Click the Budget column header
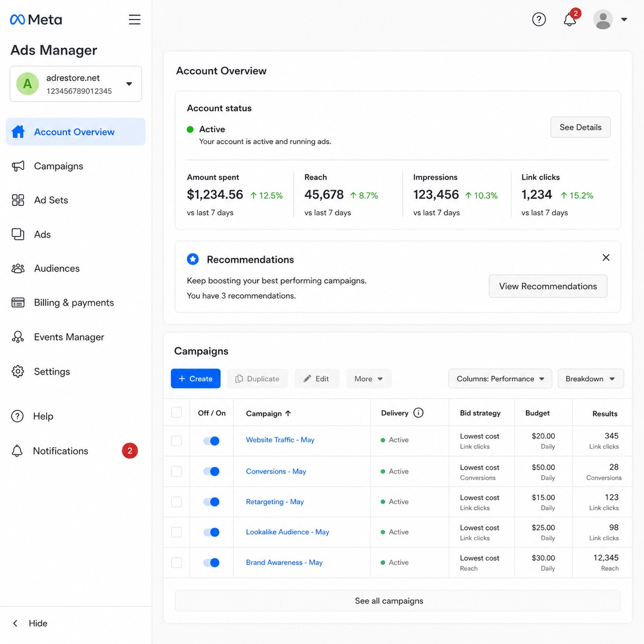This screenshot has height=644, width=644. (537, 413)
